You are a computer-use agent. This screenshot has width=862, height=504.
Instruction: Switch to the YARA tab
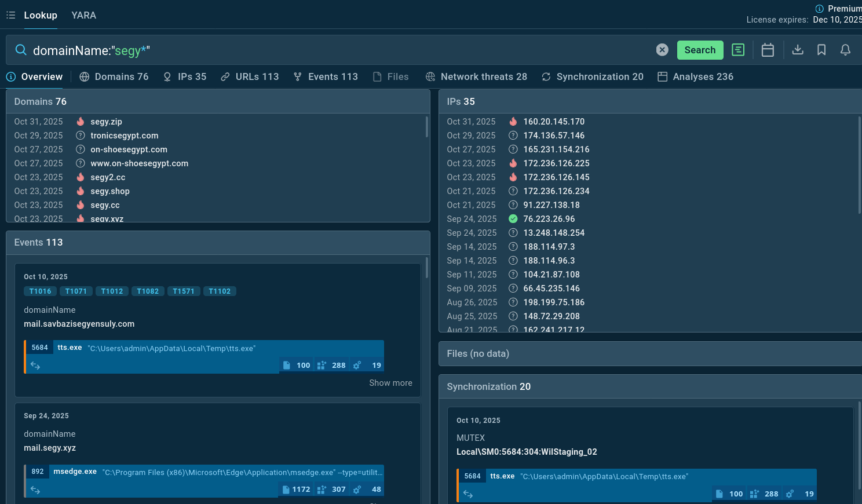(x=84, y=15)
